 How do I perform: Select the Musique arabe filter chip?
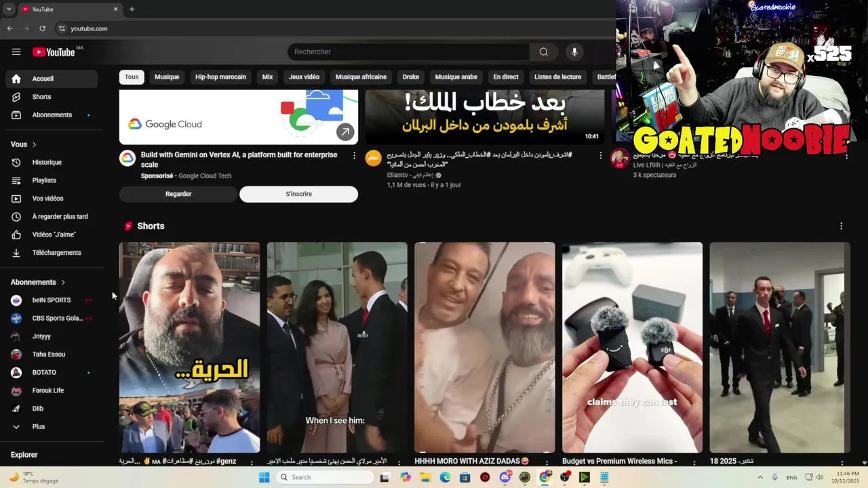[456, 77]
